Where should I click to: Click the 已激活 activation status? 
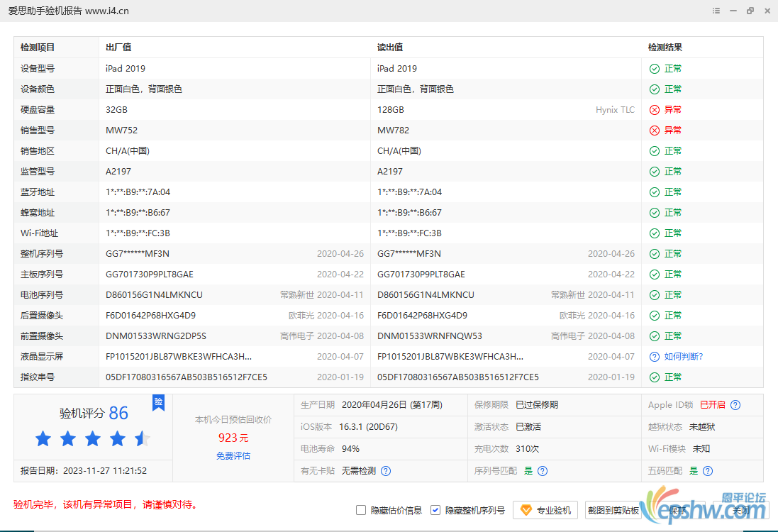point(528,427)
